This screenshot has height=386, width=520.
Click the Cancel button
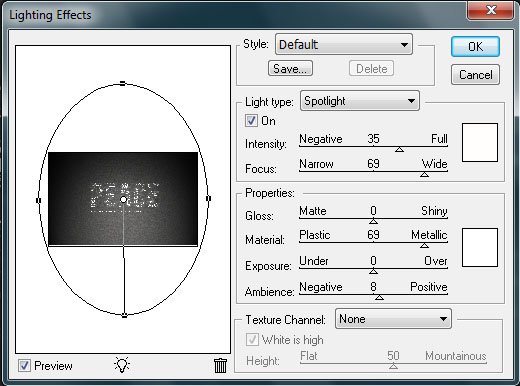pos(475,74)
